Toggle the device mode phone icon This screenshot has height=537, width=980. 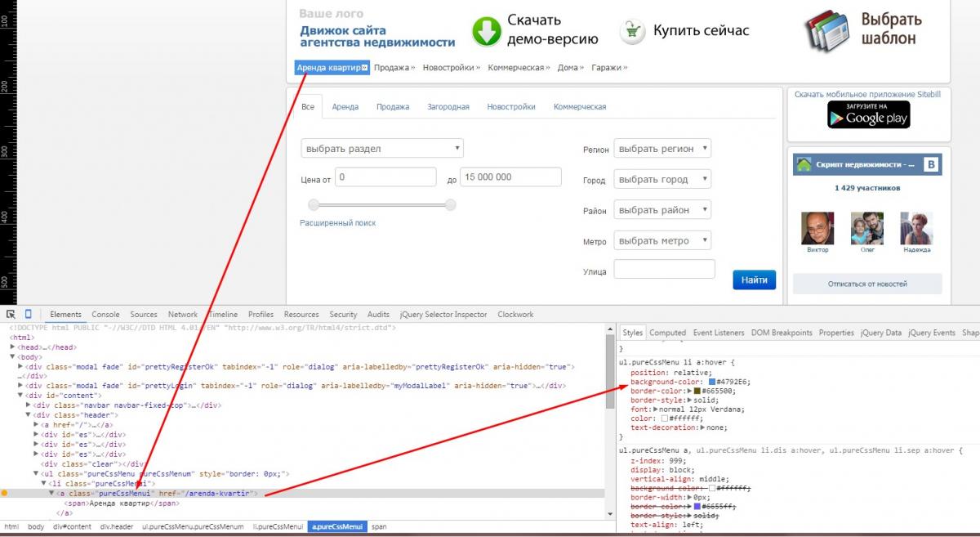pos(28,314)
